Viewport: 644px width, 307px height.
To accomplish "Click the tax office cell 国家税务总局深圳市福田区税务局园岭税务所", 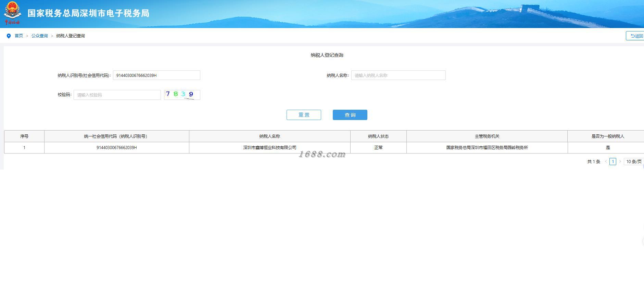I will point(487,148).
